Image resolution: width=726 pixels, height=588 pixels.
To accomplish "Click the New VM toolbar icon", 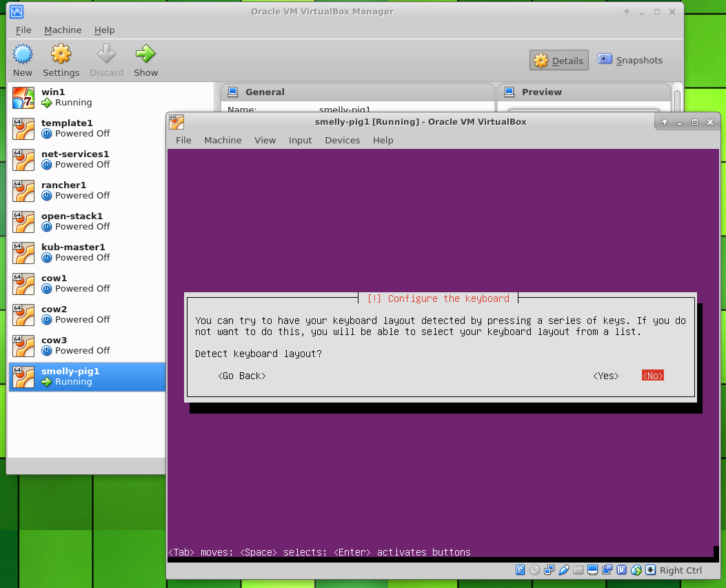I will click(23, 54).
